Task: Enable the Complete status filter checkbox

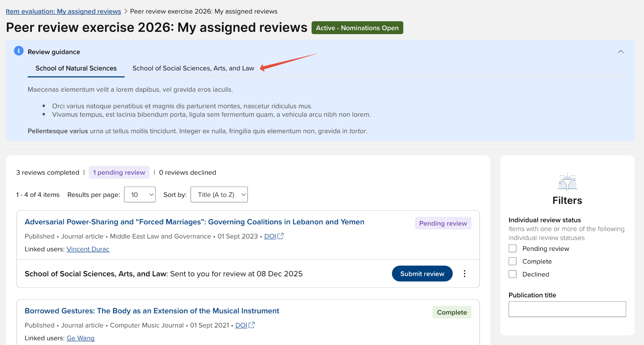Action: [513, 261]
